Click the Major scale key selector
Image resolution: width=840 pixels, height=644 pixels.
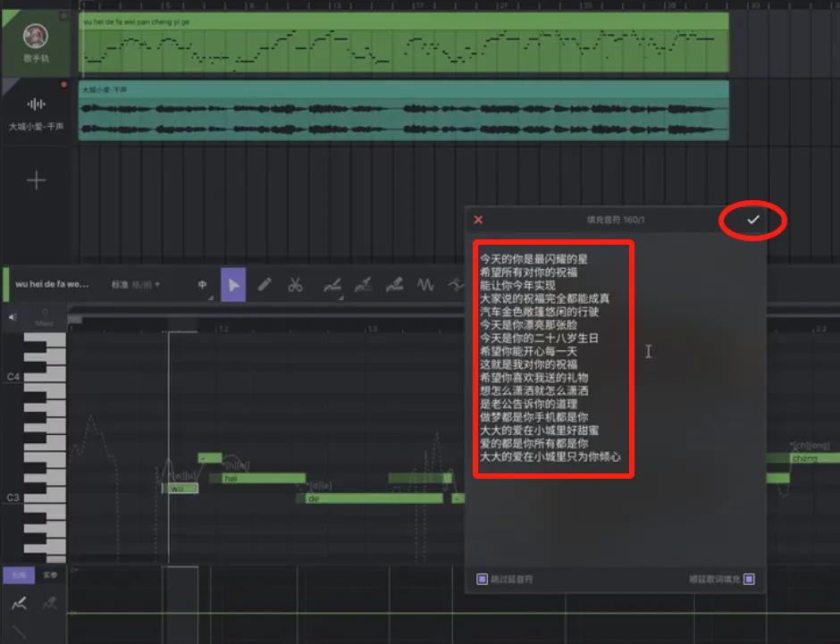pos(45,319)
